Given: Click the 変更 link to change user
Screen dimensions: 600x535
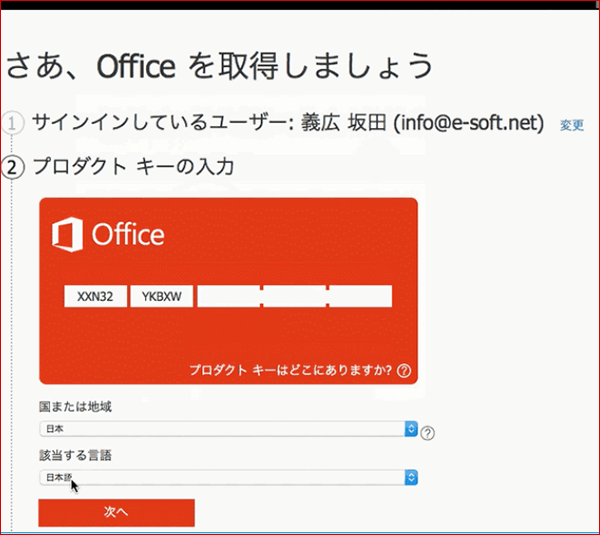Looking at the screenshot, I should (x=571, y=126).
